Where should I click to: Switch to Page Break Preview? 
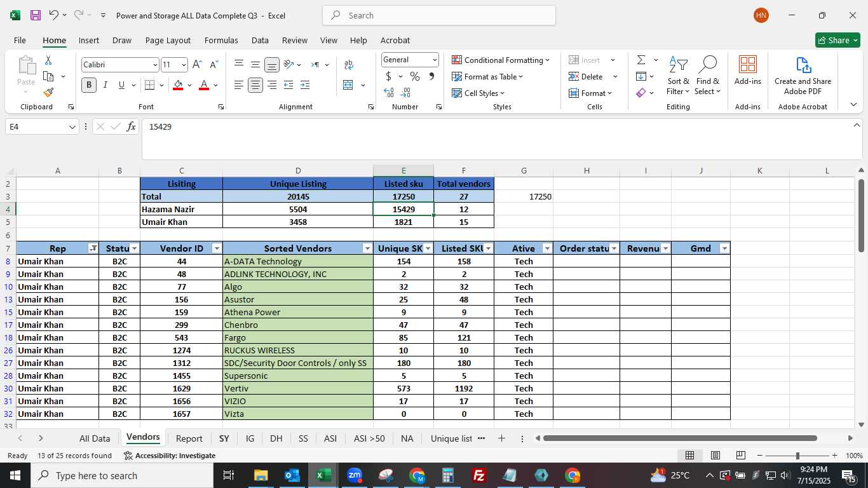(x=741, y=456)
